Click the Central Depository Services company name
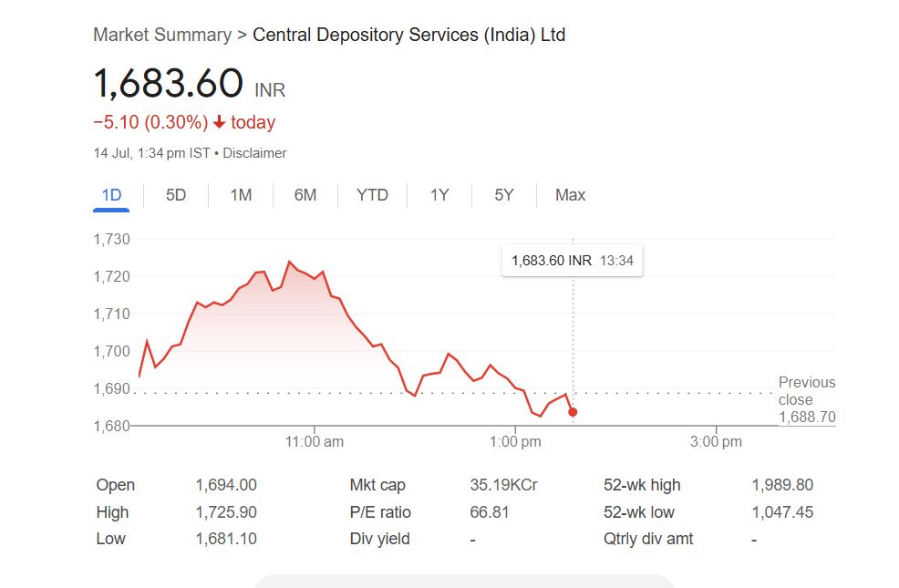899x588 pixels. point(408,35)
